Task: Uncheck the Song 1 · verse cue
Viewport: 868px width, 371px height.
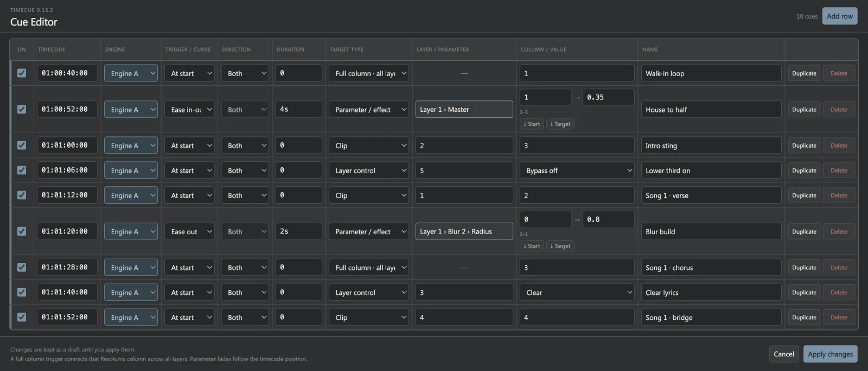Action: 22,195
